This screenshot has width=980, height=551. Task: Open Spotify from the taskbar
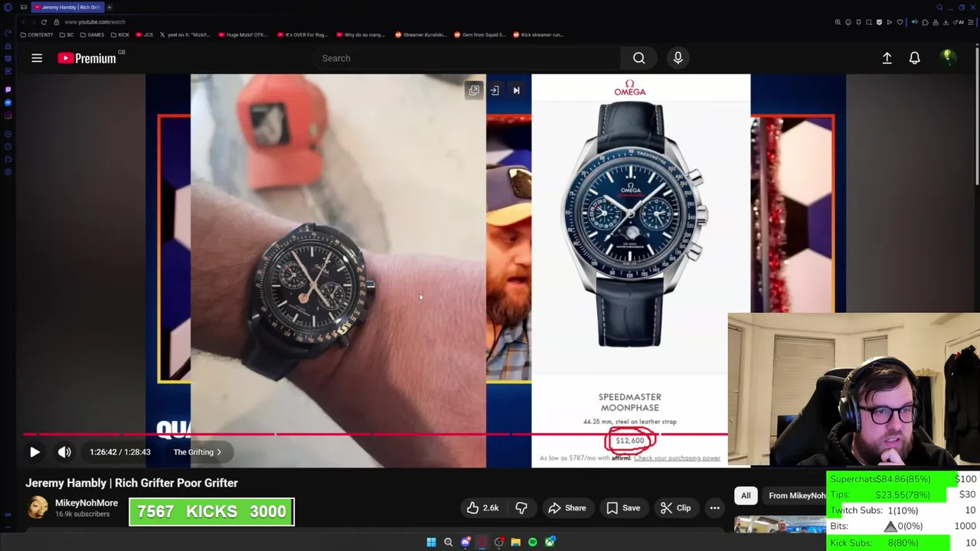coord(533,542)
